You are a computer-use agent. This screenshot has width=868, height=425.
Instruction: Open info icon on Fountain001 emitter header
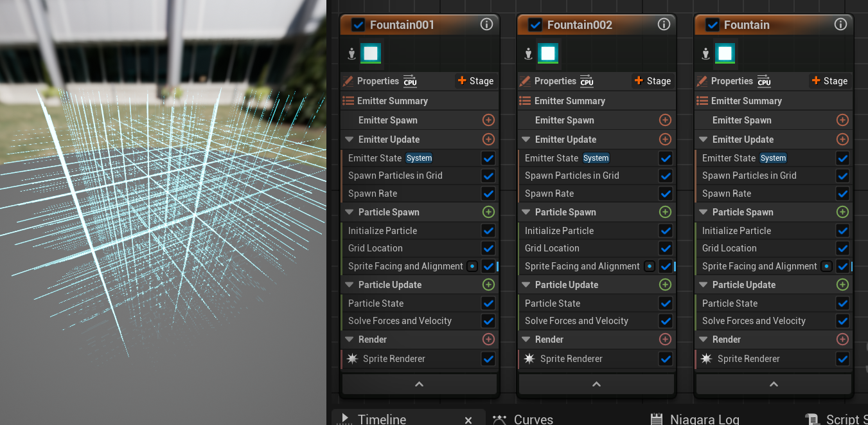[x=486, y=24]
